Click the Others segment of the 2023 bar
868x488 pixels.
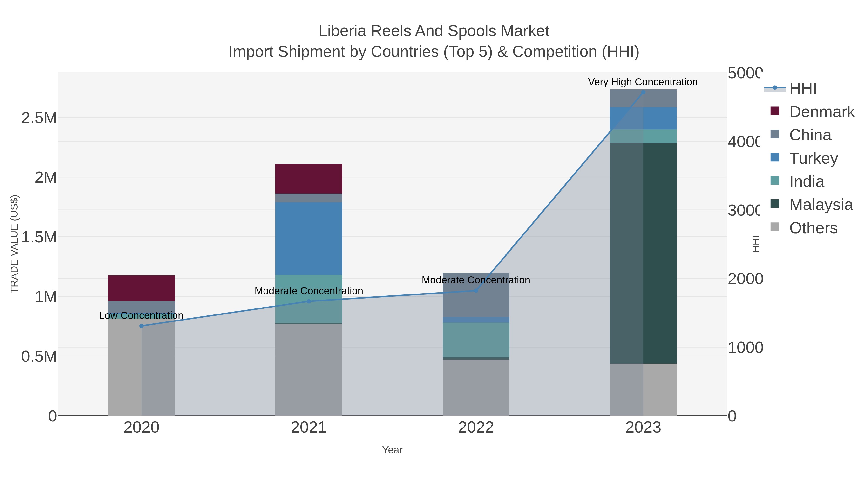pos(643,389)
